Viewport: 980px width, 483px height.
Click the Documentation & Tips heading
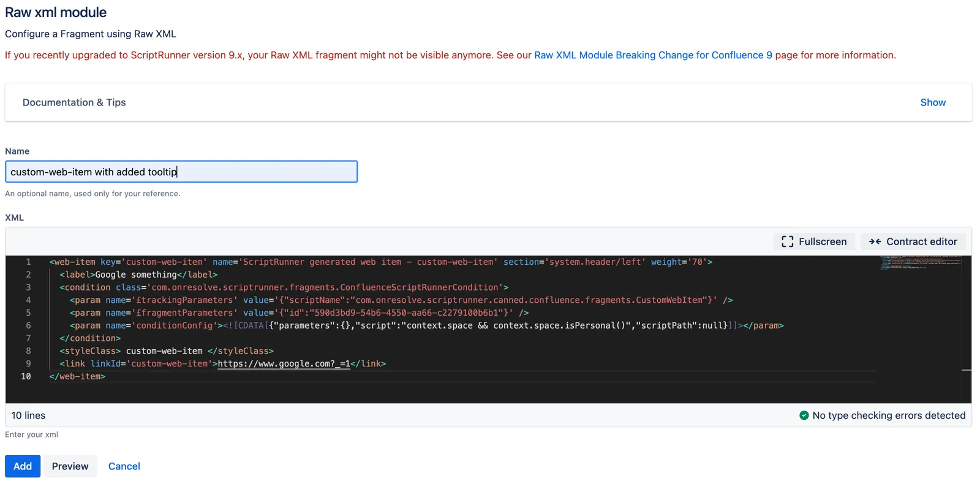click(74, 102)
